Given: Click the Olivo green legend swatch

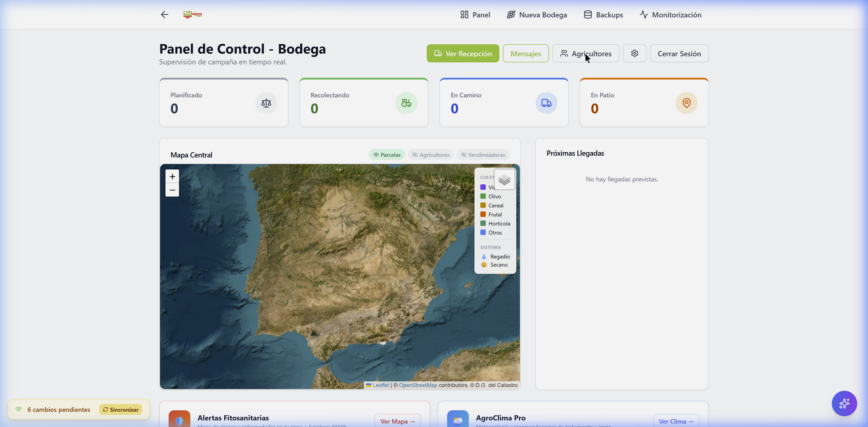Looking at the screenshot, I should 483,196.
